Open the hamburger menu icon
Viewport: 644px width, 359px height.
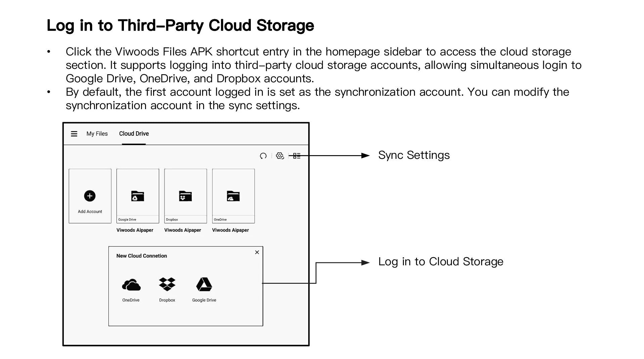(x=74, y=134)
